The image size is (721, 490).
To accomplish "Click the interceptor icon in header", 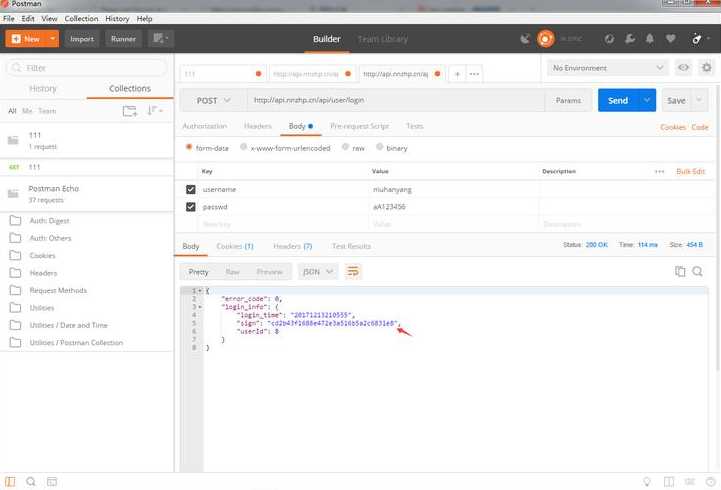I will tap(609, 39).
